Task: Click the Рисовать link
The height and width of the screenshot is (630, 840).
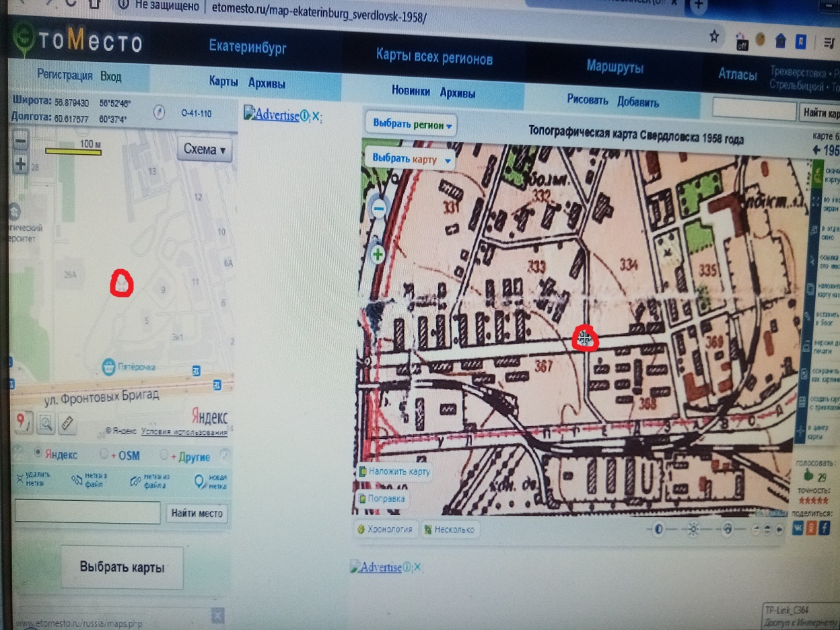Action: click(x=588, y=100)
